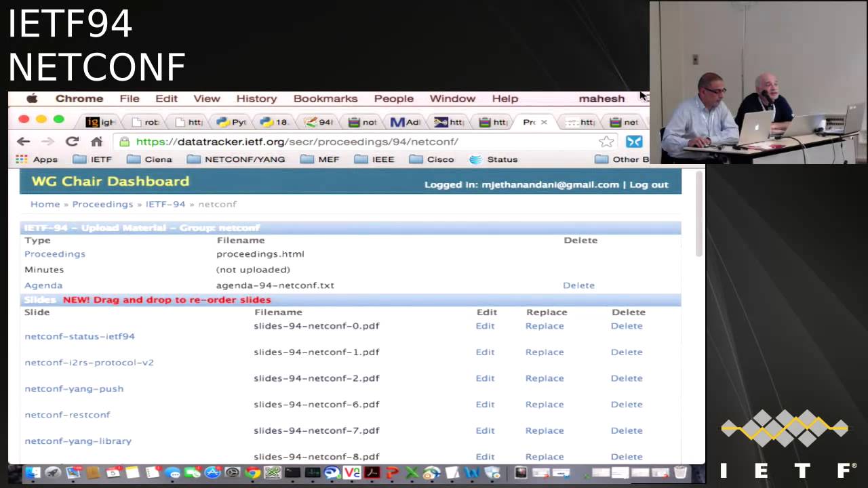Open System Preferences gear in dock
The height and width of the screenshot is (488, 868).
coord(233,472)
